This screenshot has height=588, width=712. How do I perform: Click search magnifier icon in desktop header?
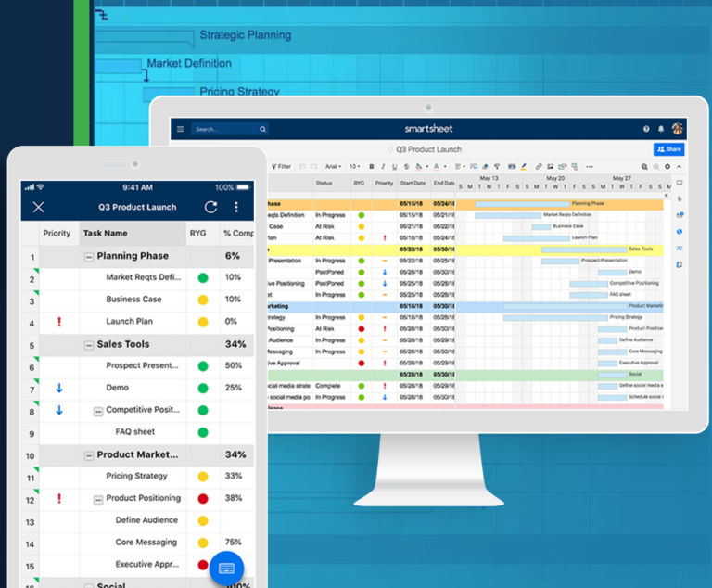(x=262, y=129)
